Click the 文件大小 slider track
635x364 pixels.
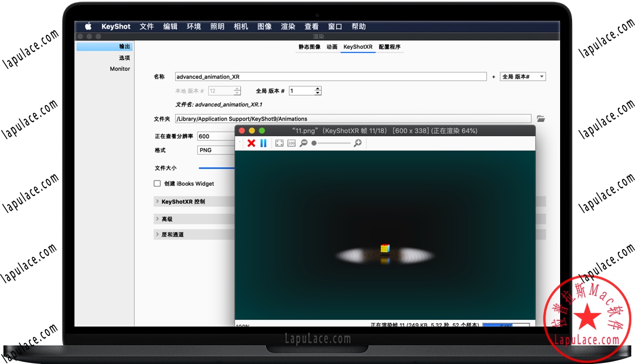pos(216,168)
